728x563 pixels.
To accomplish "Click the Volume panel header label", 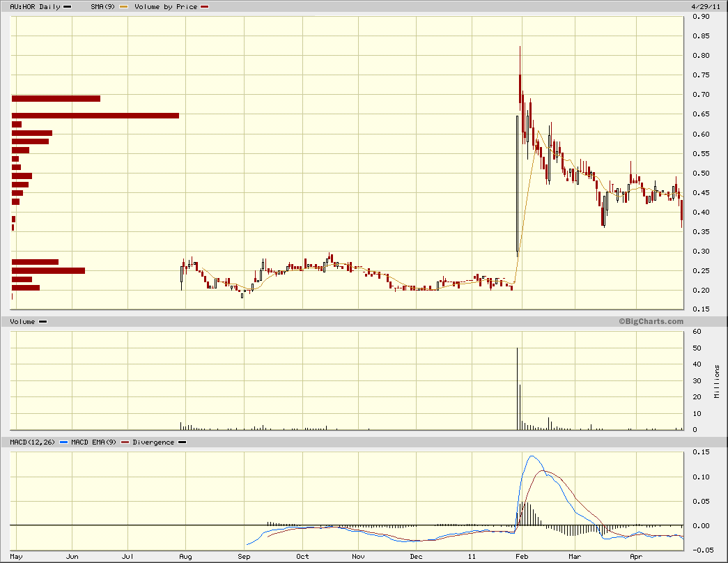I will (22, 321).
